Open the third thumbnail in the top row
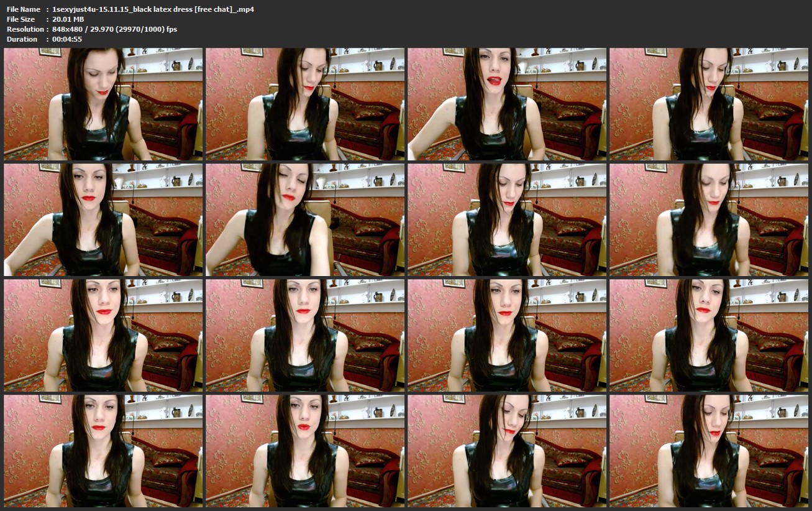812x511 pixels. coord(507,104)
